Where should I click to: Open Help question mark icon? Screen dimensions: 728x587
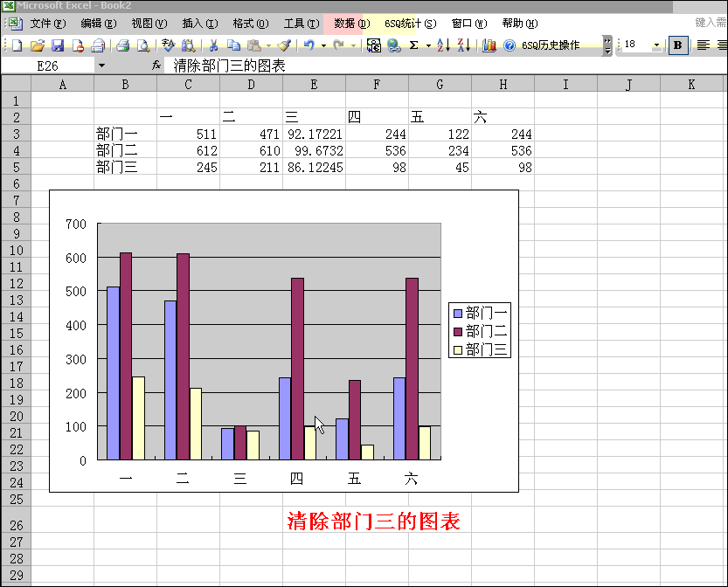510,45
